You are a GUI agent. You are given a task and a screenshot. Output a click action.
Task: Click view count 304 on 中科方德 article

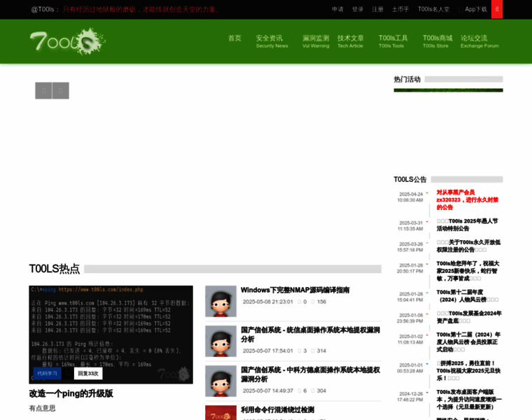[x=321, y=391]
